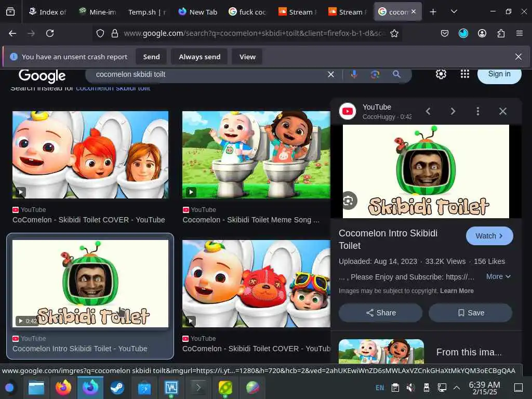Reload the current page
Image resolution: width=532 pixels, height=399 pixels.
50,33
